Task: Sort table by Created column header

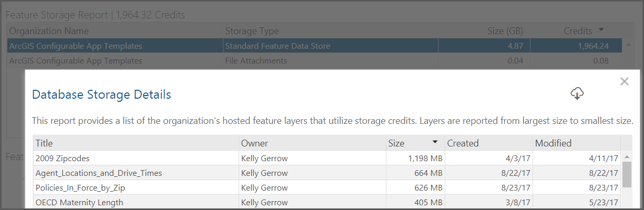Action: [488, 143]
